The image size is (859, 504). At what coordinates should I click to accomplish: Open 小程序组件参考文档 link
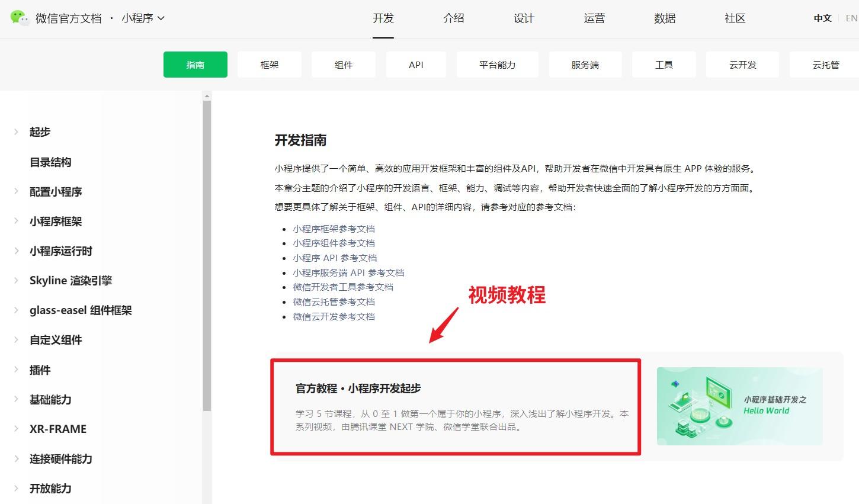pos(334,243)
